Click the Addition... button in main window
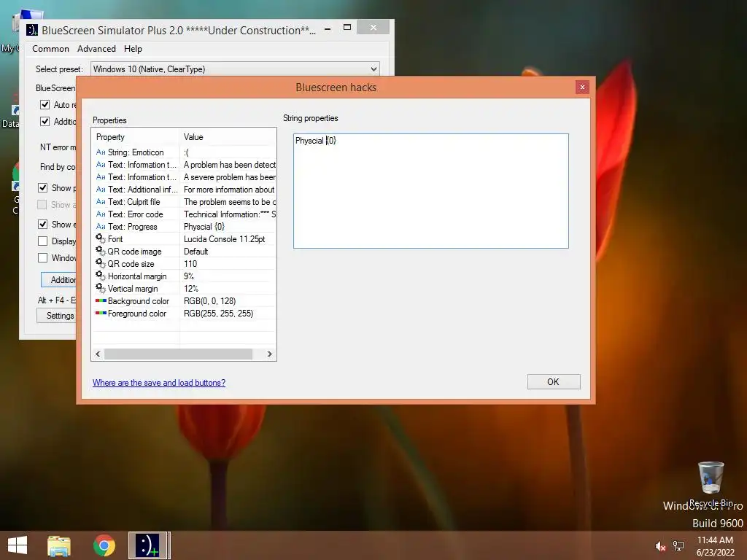Viewport: 747px width, 560px height. [58, 279]
